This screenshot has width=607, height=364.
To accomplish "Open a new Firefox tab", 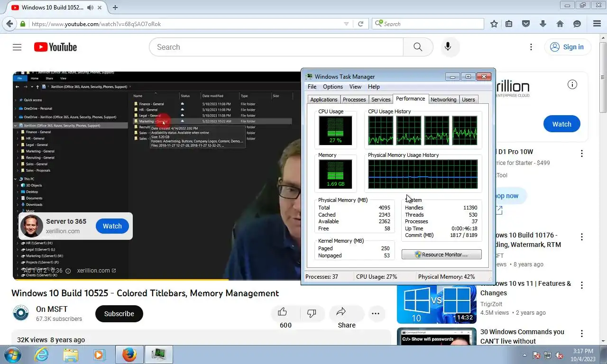I will pyautogui.click(x=115, y=7).
